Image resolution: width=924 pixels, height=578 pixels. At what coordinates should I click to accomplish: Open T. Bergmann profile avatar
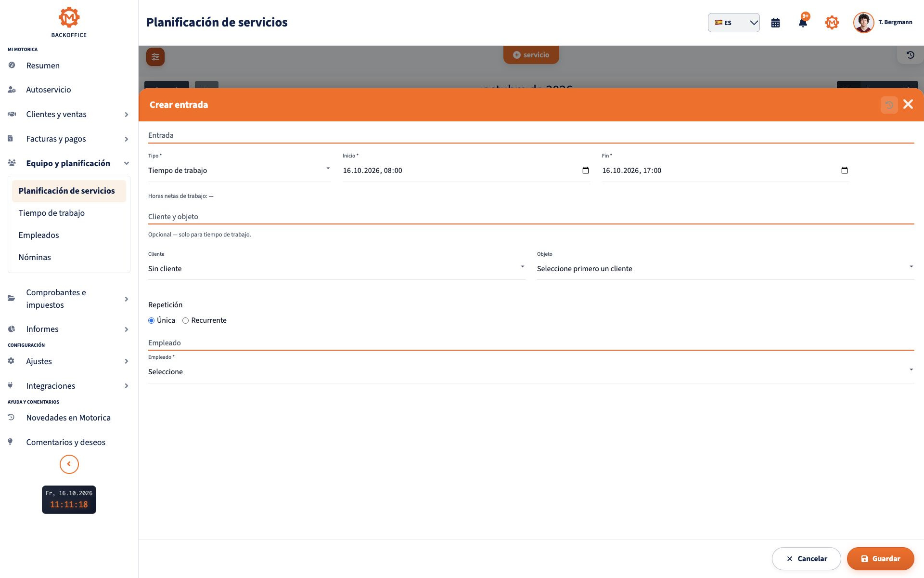coord(863,23)
